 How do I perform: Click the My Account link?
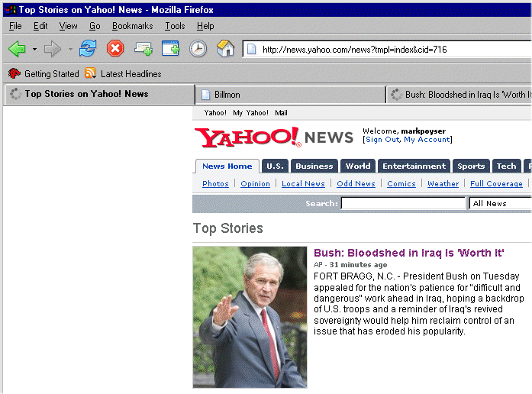click(427, 140)
